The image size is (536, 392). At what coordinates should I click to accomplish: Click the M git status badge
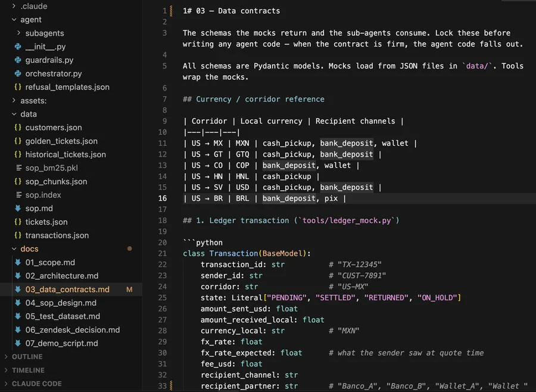(129, 290)
